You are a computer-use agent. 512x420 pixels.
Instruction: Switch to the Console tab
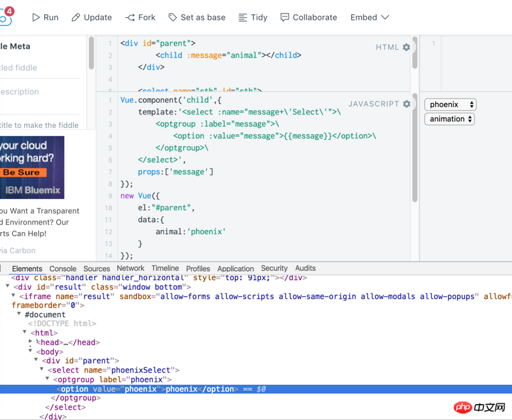click(x=63, y=268)
